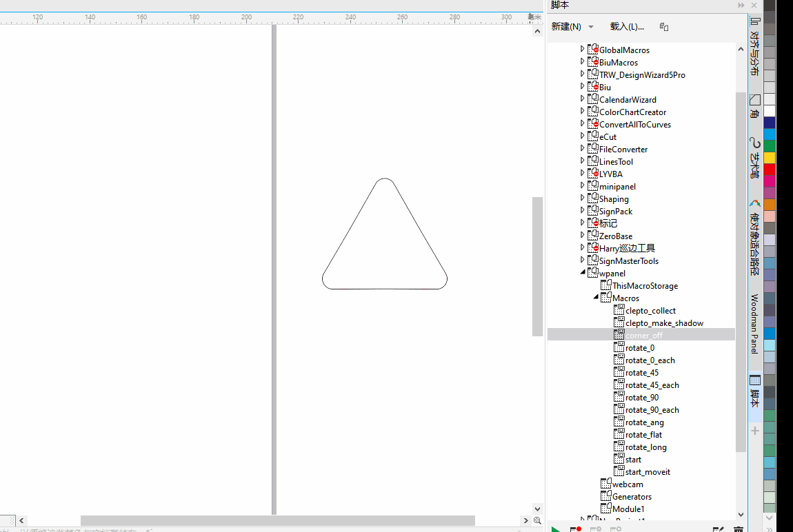Click the Macros module icon
Viewport: 793px width, 532px height.
coord(606,298)
